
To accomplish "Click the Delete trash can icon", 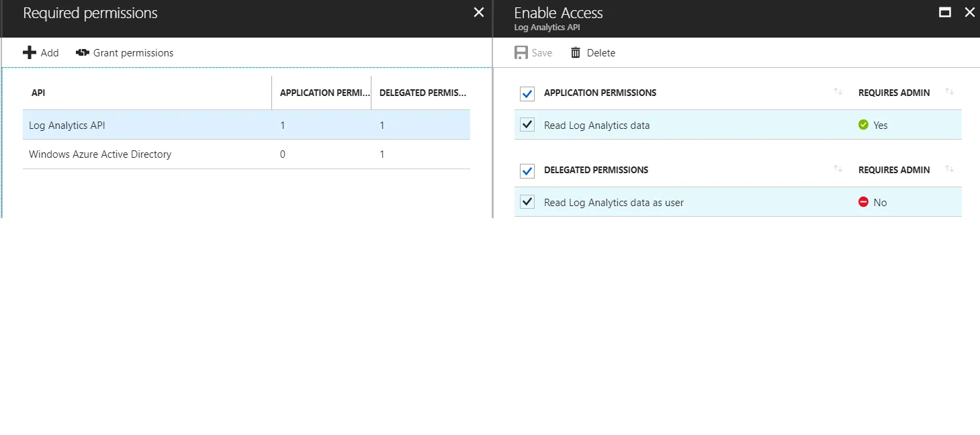I will (576, 52).
